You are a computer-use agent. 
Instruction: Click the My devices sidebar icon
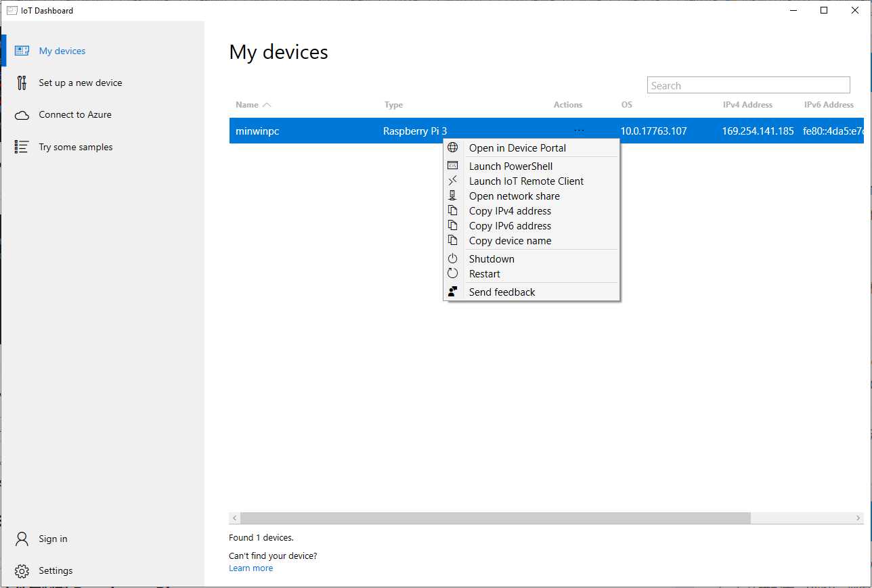click(22, 51)
